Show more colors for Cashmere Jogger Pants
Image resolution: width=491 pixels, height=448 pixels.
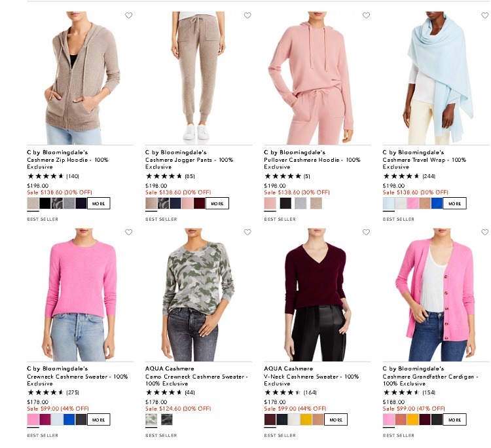pyautogui.click(x=217, y=203)
